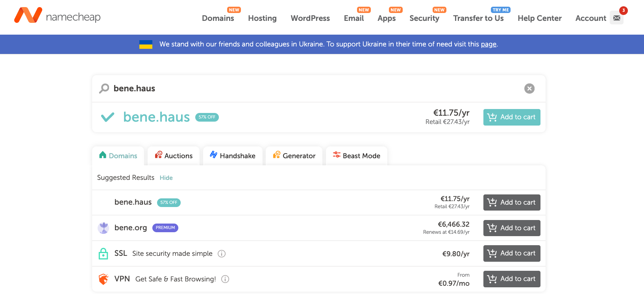
Task: Click the €6,466.32 price
Action: (453, 224)
